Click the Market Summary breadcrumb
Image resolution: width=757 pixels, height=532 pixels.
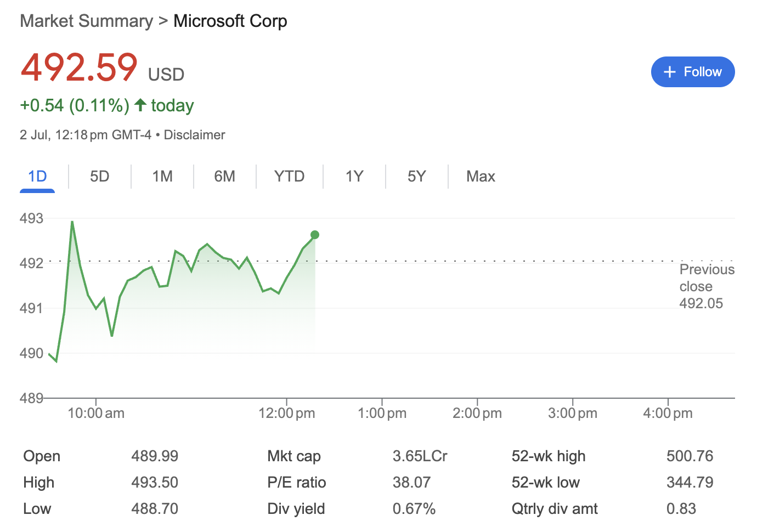click(x=87, y=21)
